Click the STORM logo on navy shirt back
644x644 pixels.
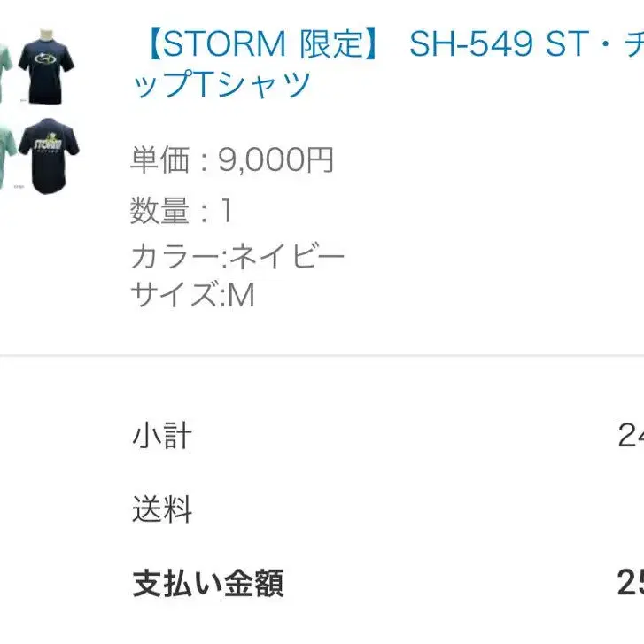[49, 146]
